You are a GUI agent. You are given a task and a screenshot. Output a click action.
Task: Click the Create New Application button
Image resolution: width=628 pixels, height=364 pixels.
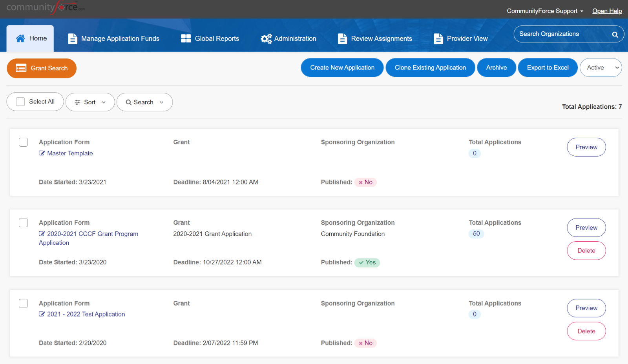click(x=342, y=68)
